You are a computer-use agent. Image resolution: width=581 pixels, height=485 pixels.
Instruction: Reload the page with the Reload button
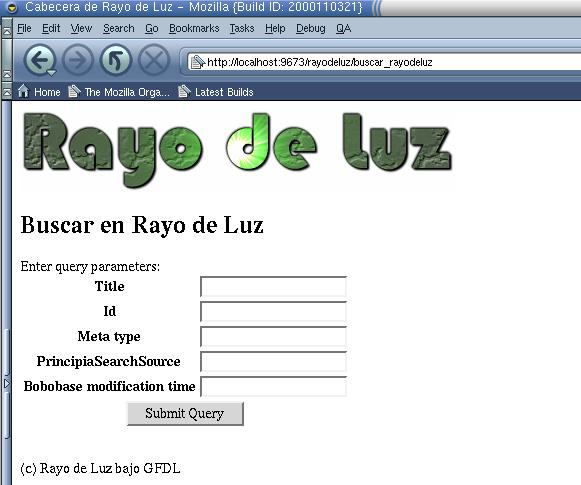click(x=115, y=60)
